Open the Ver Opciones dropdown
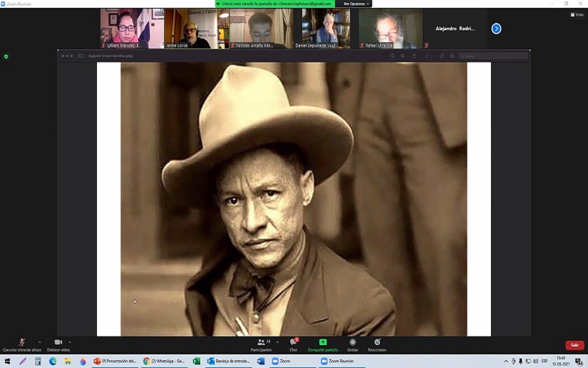The image size is (588, 368). pos(356,4)
